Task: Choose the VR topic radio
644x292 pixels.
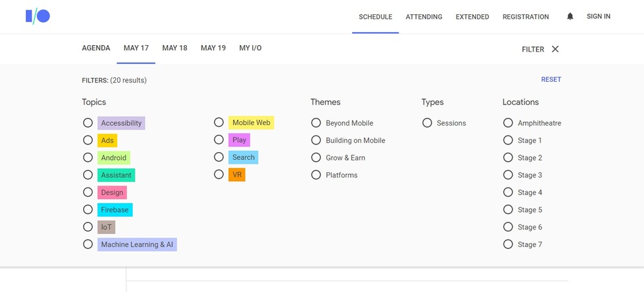Action: [219, 175]
